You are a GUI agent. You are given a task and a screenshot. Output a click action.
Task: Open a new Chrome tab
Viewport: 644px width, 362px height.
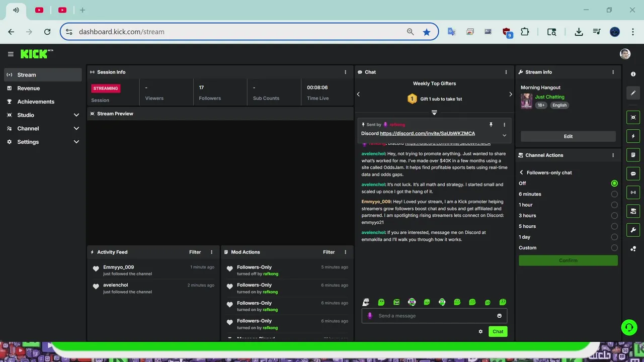83,10
